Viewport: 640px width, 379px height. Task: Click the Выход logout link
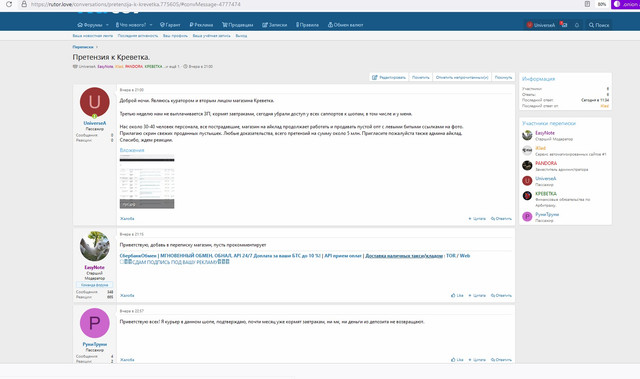pos(241,36)
